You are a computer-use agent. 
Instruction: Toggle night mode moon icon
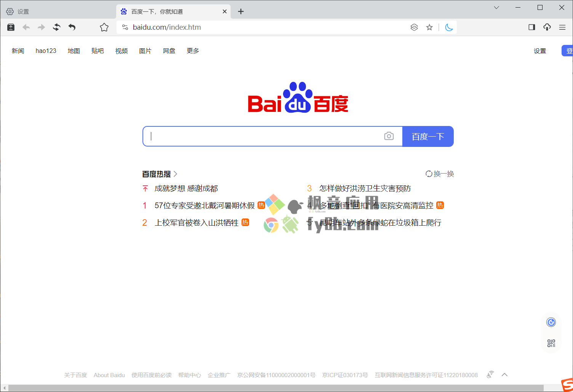pyautogui.click(x=449, y=27)
